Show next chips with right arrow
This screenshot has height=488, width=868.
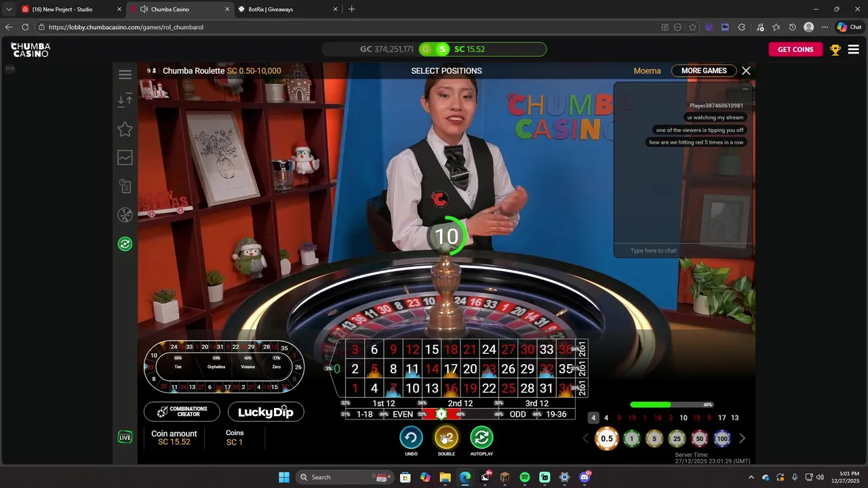point(742,439)
